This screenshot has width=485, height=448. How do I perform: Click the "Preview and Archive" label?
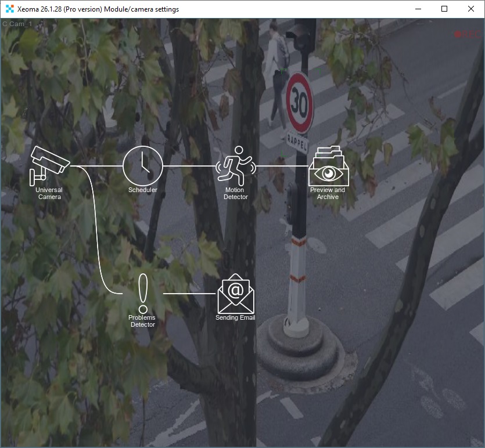coord(329,193)
